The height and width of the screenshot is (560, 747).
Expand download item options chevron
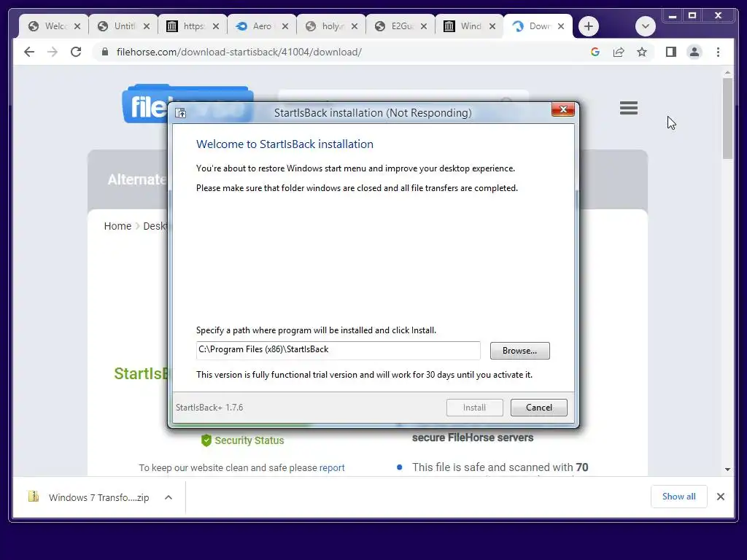(x=169, y=497)
